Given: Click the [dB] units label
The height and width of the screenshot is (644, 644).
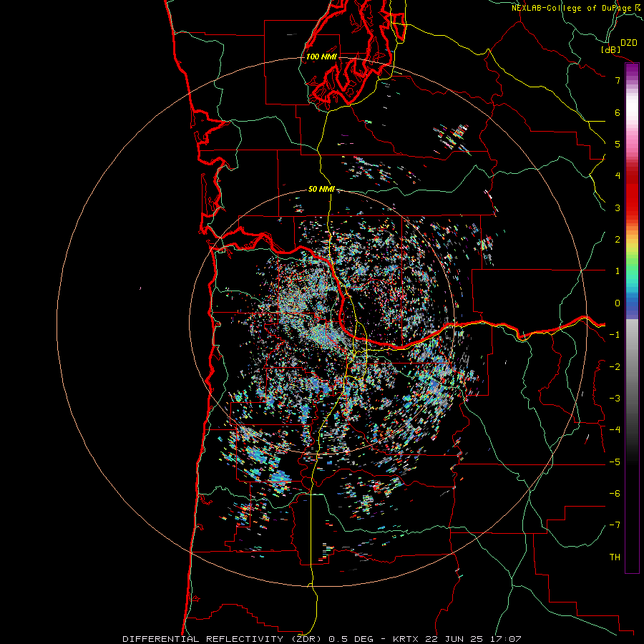Looking at the screenshot, I should [x=611, y=49].
